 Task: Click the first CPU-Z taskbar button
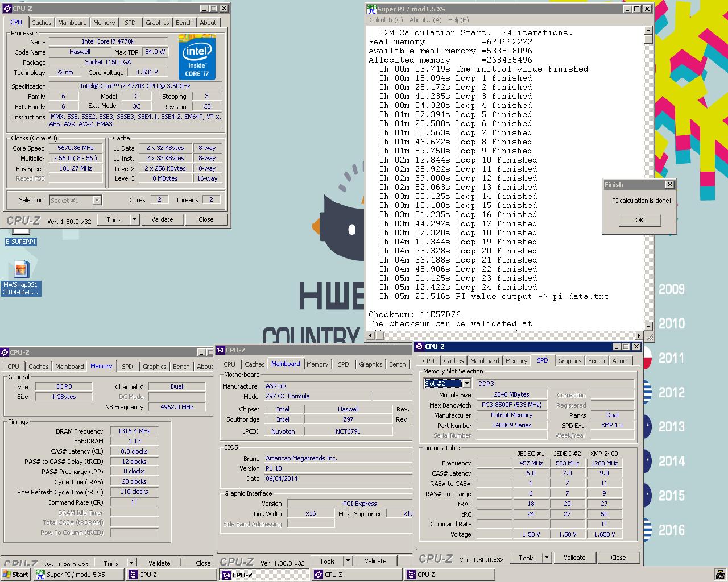click(x=172, y=575)
